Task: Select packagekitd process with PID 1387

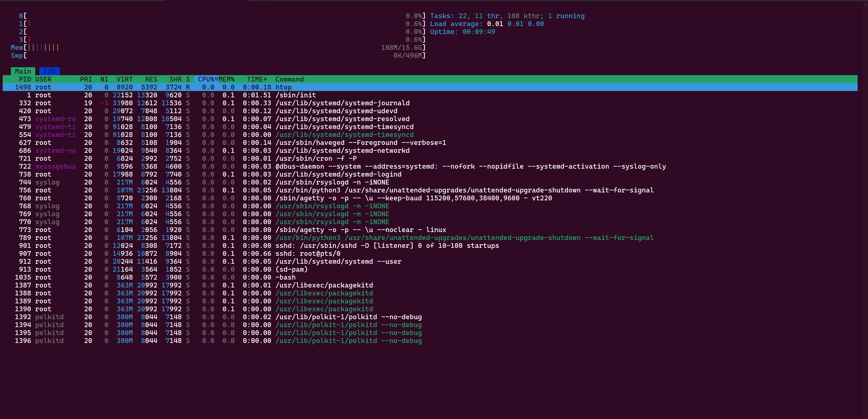Action: (x=430, y=285)
